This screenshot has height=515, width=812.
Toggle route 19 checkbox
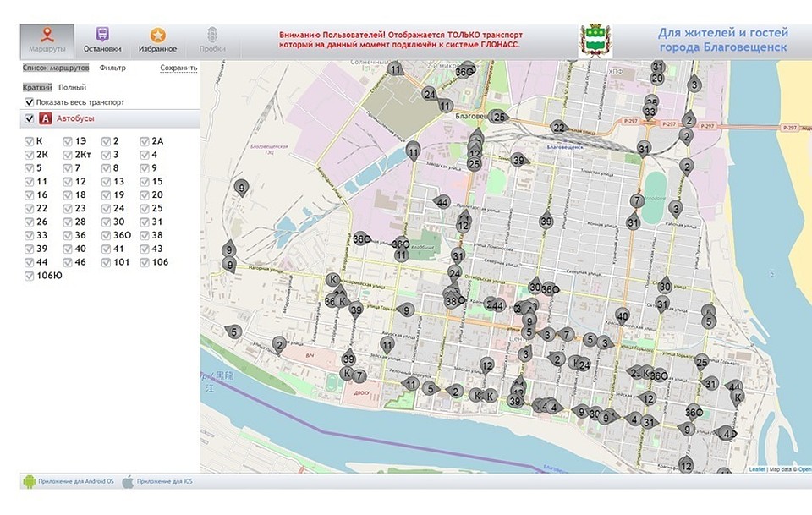pos(107,195)
